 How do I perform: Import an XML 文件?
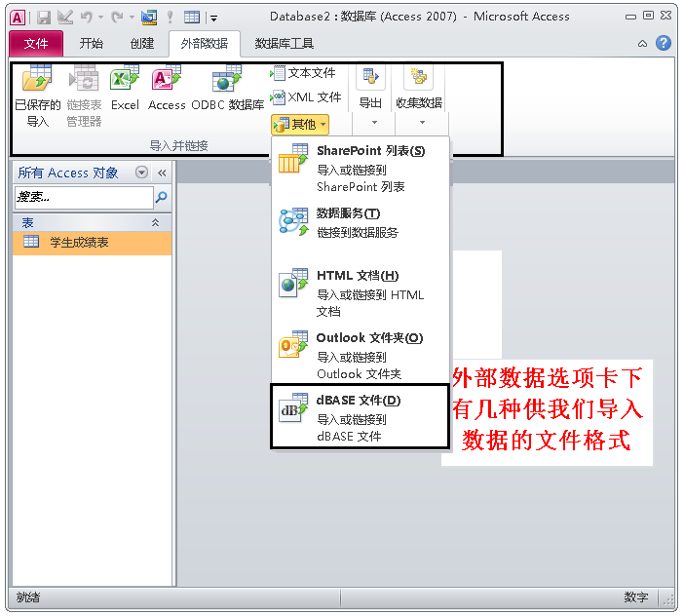[x=305, y=97]
